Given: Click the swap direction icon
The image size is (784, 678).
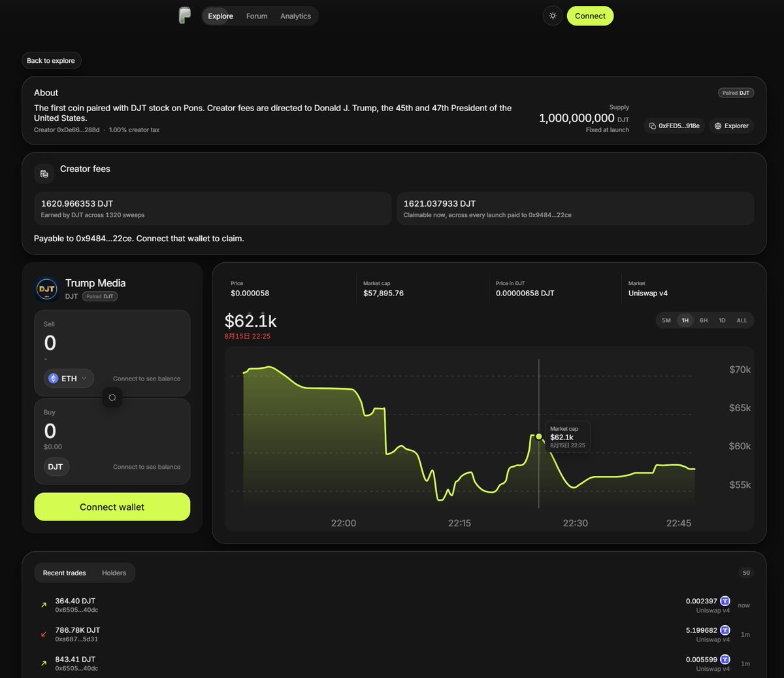Looking at the screenshot, I should (112, 397).
